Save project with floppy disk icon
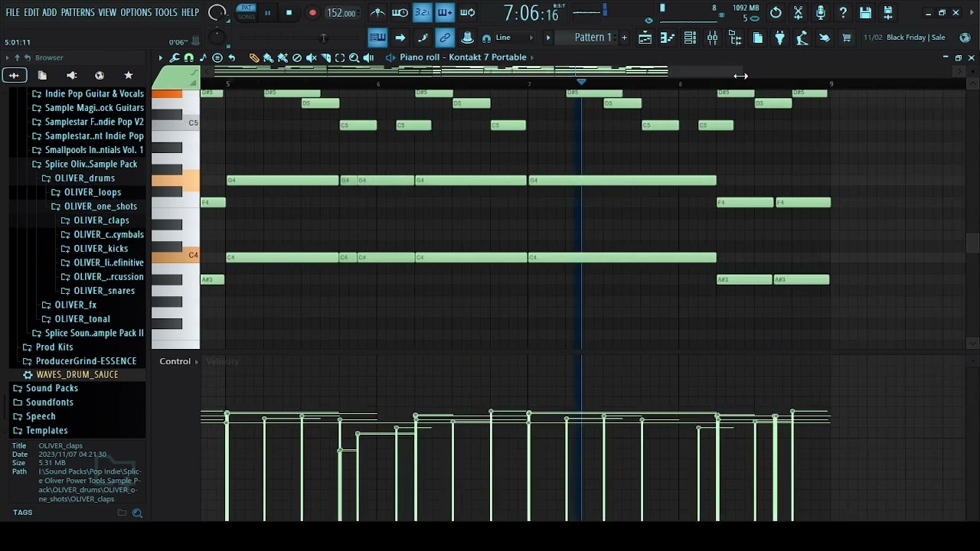 click(x=865, y=12)
